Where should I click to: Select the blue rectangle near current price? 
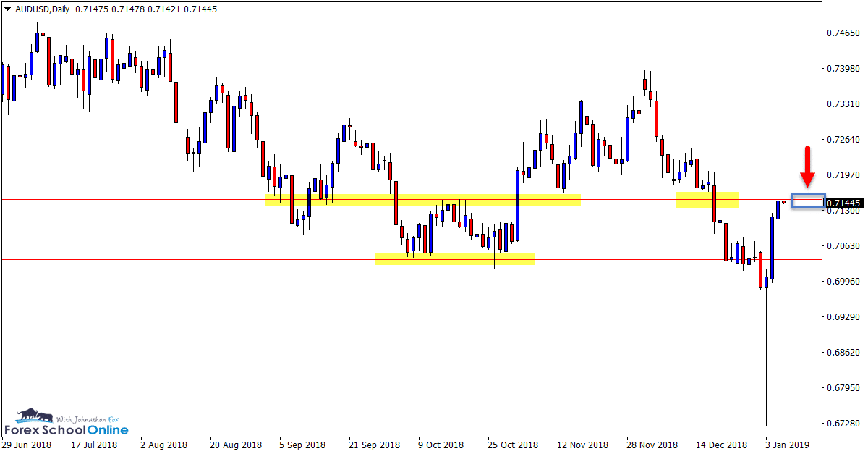pyautogui.click(x=807, y=201)
